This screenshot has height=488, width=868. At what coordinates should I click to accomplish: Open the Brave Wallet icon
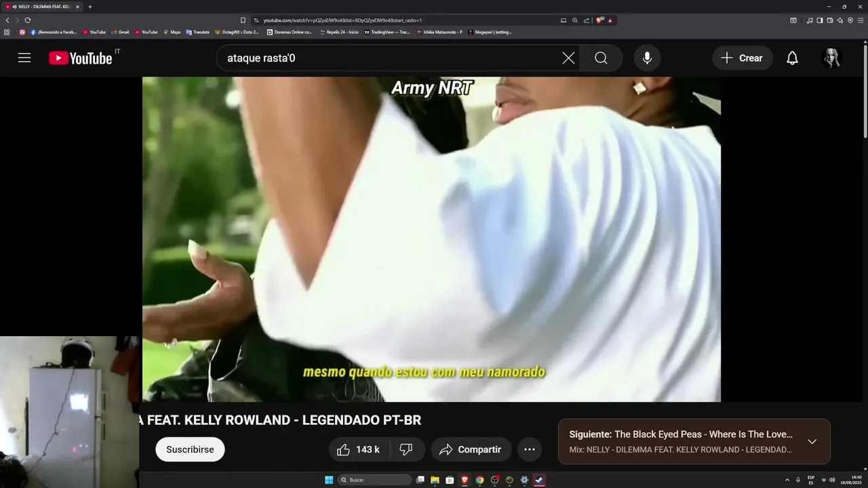pos(830,20)
